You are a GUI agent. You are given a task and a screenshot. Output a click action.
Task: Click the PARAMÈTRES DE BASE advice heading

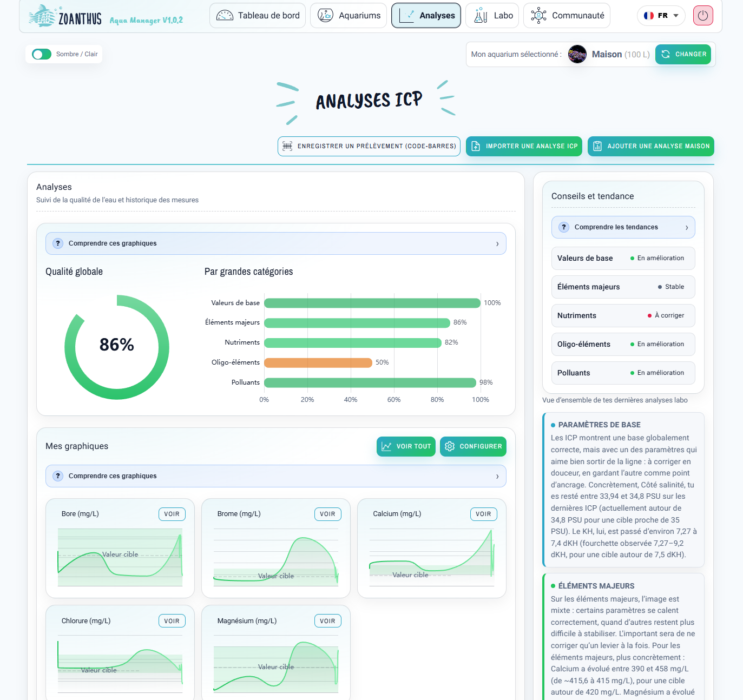[x=599, y=425]
